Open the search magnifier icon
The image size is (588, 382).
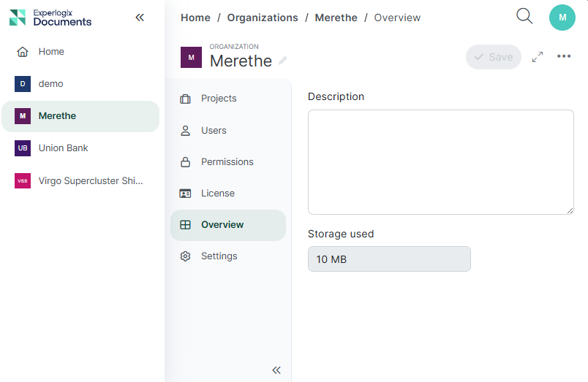524,16
